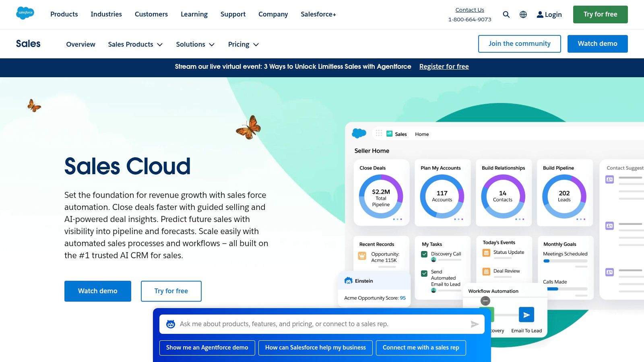Image resolution: width=644 pixels, height=362 pixels.
Task: Open the Register for free link
Action: [x=444, y=66]
